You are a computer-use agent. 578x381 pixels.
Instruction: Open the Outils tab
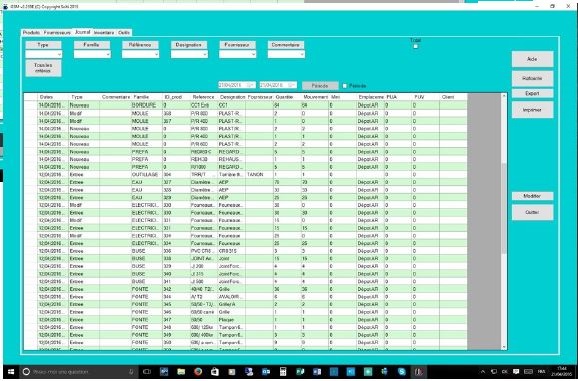point(124,33)
